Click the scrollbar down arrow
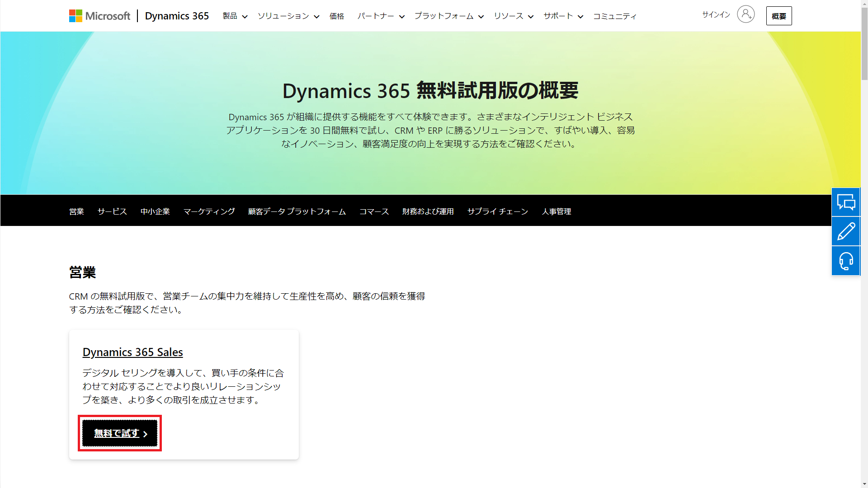Image resolution: width=868 pixels, height=488 pixels. pos(864,484)
